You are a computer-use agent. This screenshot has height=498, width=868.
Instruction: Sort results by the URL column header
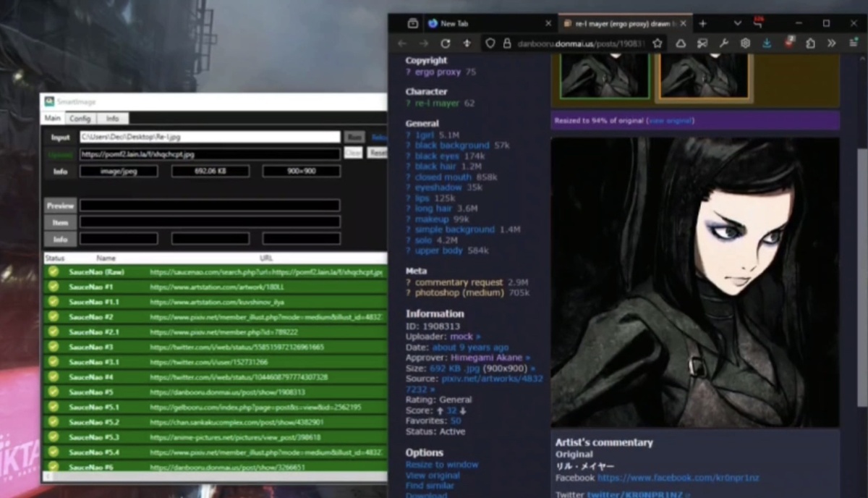click(265, 258)
